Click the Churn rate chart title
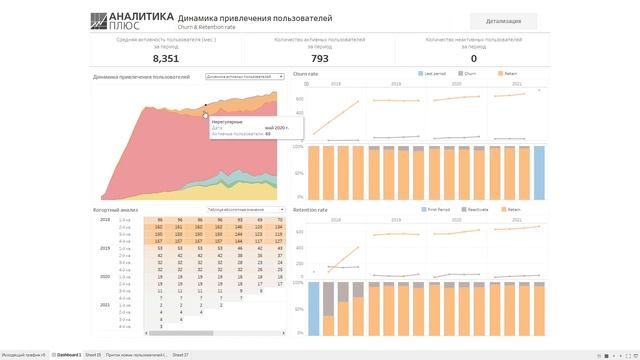This screenshot has height=360, width=640. [x=305, y=74]
